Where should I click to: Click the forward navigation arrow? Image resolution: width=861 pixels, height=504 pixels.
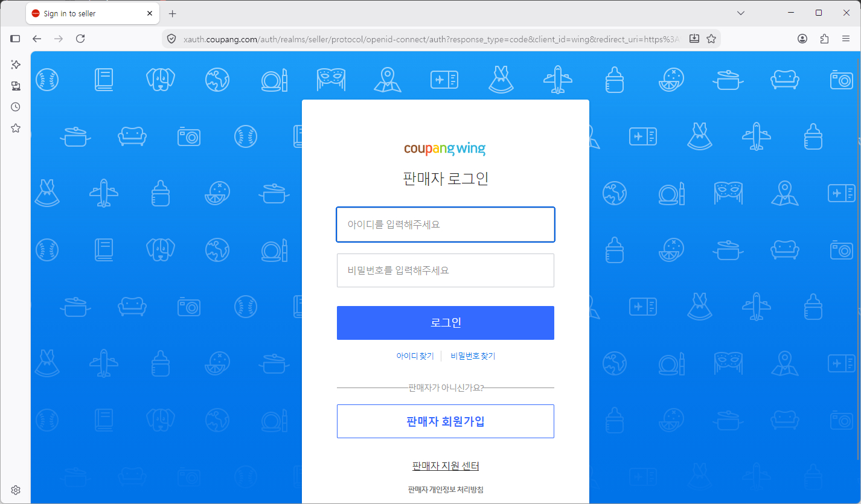[59, 39]
